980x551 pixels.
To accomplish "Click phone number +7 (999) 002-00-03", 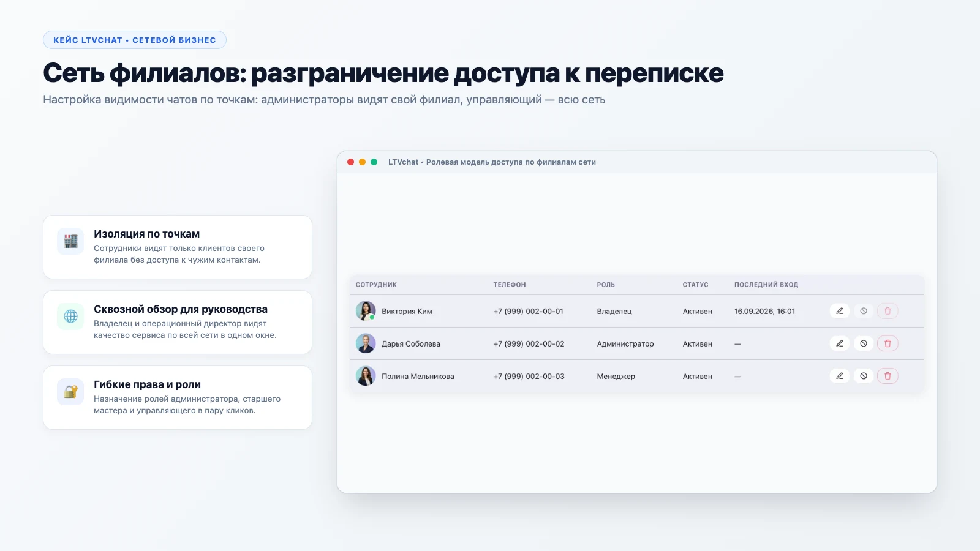I will [x=529, y=377].
